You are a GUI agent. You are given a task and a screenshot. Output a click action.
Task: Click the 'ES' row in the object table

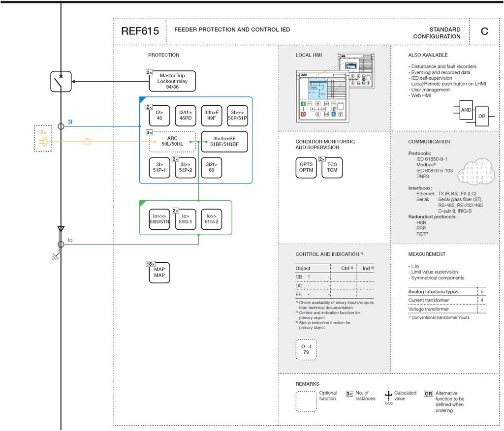(x=335, y=294)
